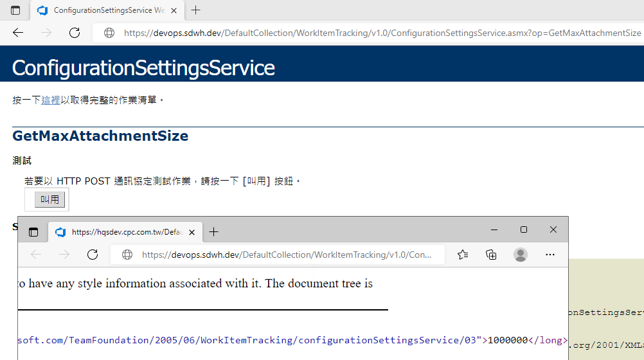Go back in the ConfigurationSettingsService window
The width and height of the screenshot is (644, 360).
[x=18, y=33]
